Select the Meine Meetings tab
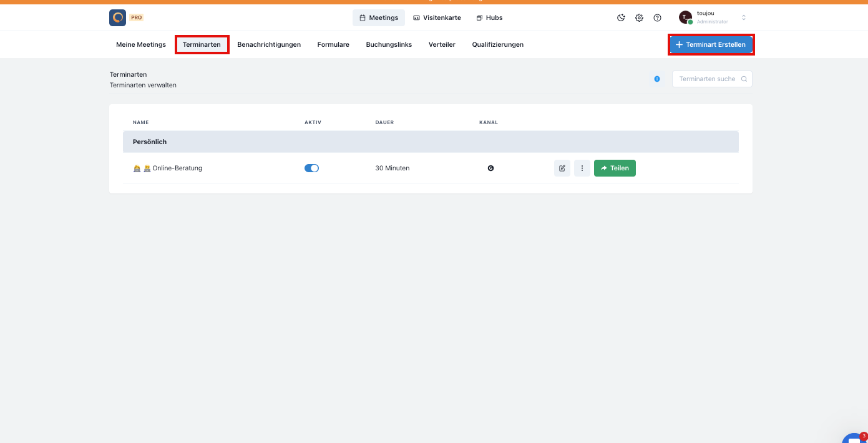The width and height of the screenshot is (868, 443). click(x=141, y=45)
